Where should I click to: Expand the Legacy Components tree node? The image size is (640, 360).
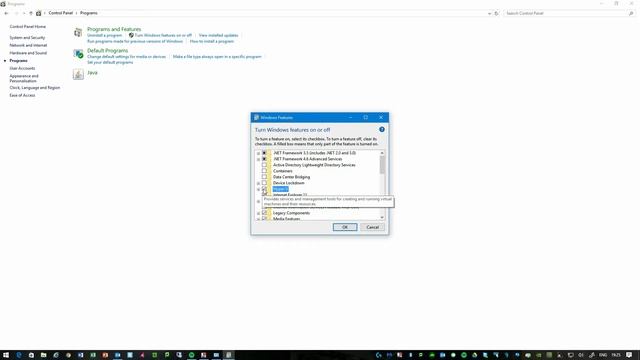click(258, 213)
